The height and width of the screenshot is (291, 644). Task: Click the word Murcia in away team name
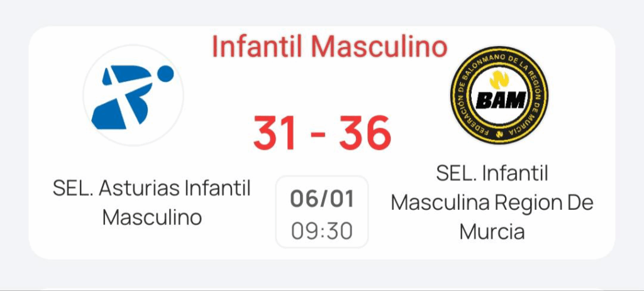point(492,232)
